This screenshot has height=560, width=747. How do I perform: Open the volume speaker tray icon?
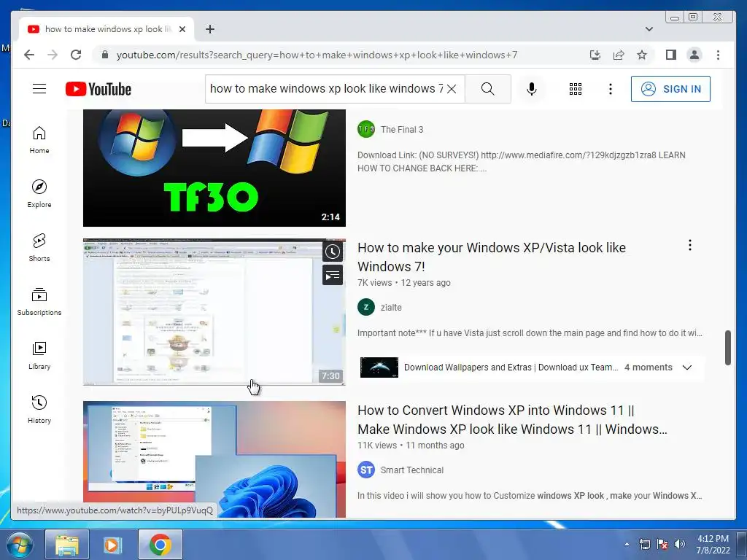tap(681, 544)
